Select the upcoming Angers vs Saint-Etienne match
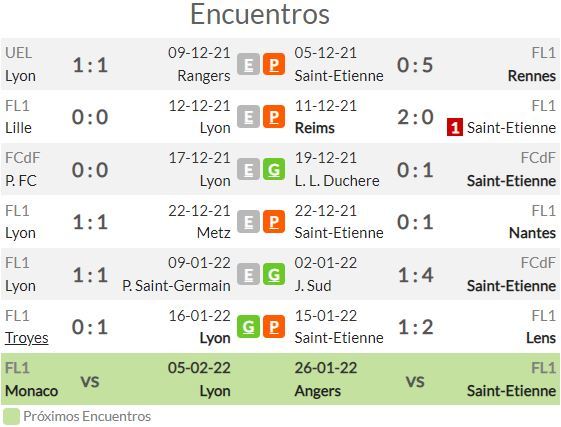This screenshot has width=561, height=427. coord(425,379)
